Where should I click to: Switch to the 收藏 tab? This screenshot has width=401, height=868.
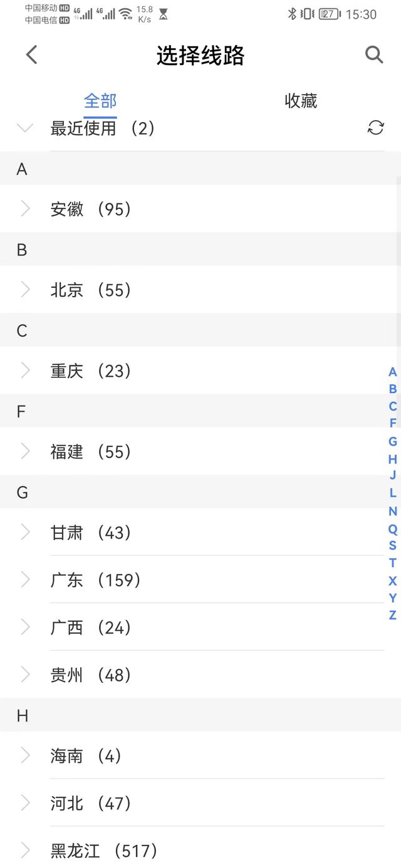tap(300, 101)
